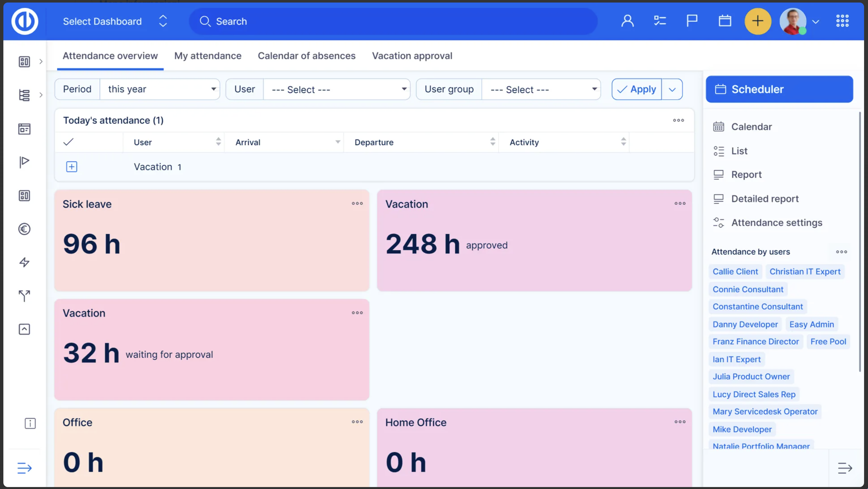Click the euro budget icon in sidebar
Screen dimensions: 868x489
[x=24, y=229]
